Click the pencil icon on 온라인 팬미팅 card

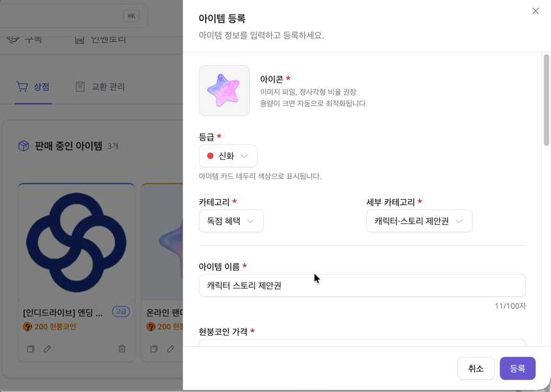coord(171,349)
